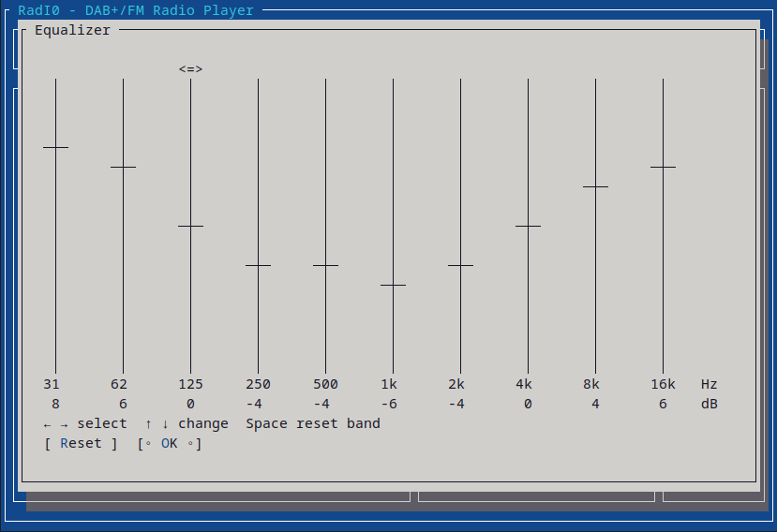Select the '1k' frequency label
Image resolution: width=777 pixels, height=532 pixels.
pos(389,384)
